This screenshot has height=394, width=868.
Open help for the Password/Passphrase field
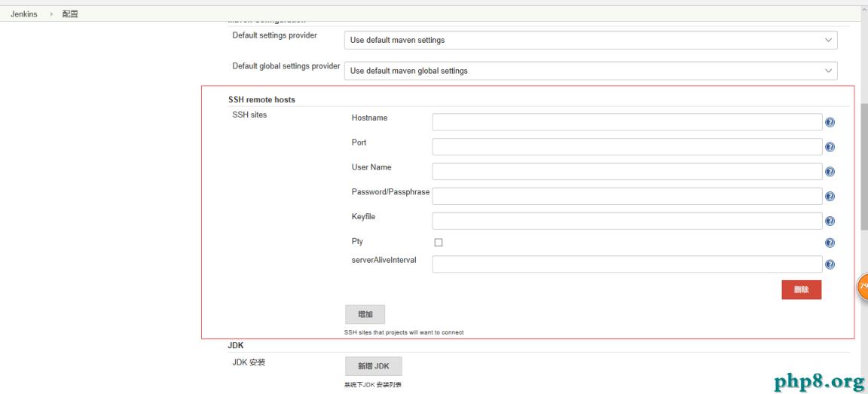click(x=830, y=197)
